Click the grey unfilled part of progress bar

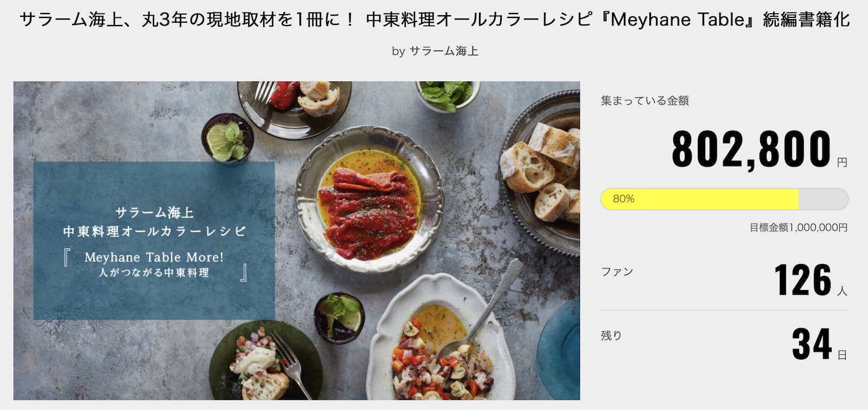(x=823, y=199)
